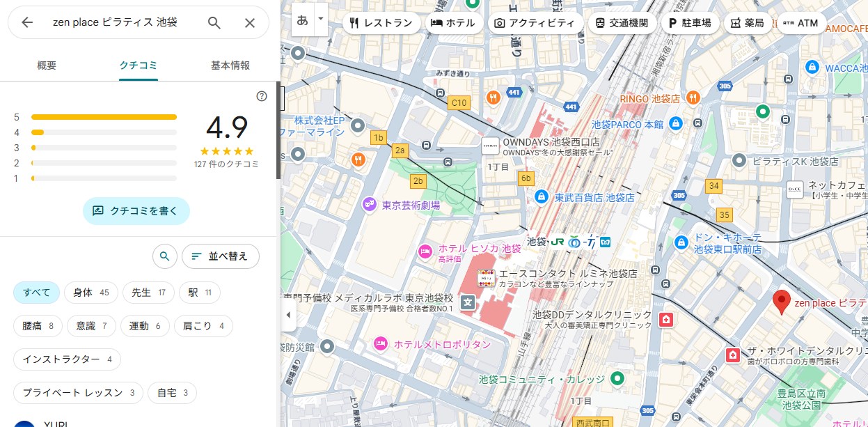Switch to the 基本情報 tab
The image size is (868, 427).
click(230, 65)
